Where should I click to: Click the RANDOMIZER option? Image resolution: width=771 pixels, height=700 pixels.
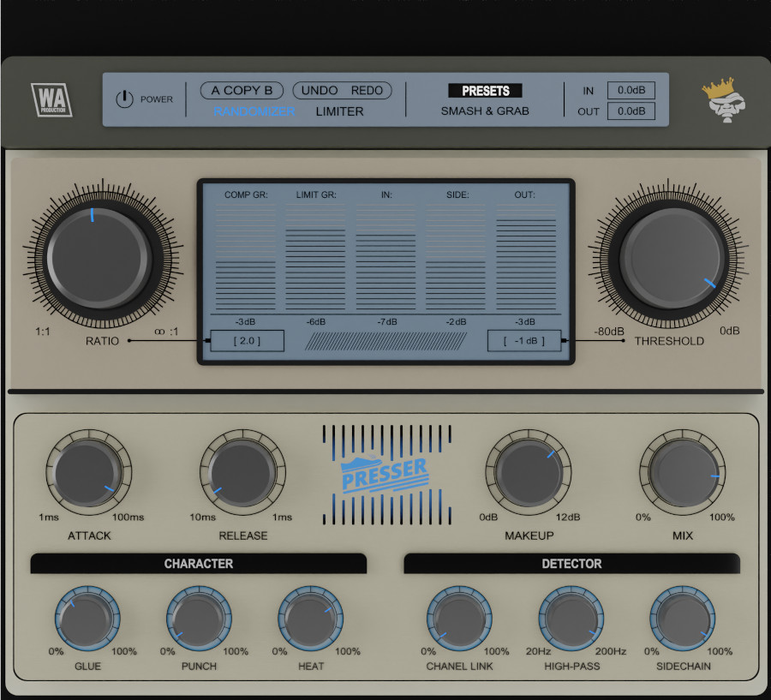click(254, 111)
